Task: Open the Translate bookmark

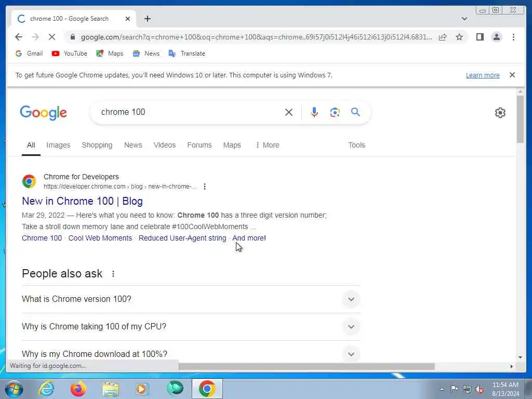Action: click(187, 54)
